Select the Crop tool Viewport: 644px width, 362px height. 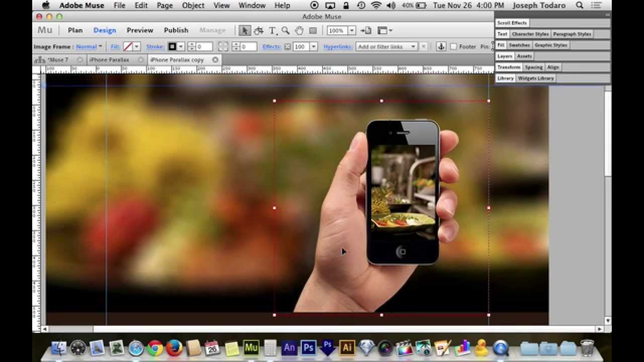point(259,31)
